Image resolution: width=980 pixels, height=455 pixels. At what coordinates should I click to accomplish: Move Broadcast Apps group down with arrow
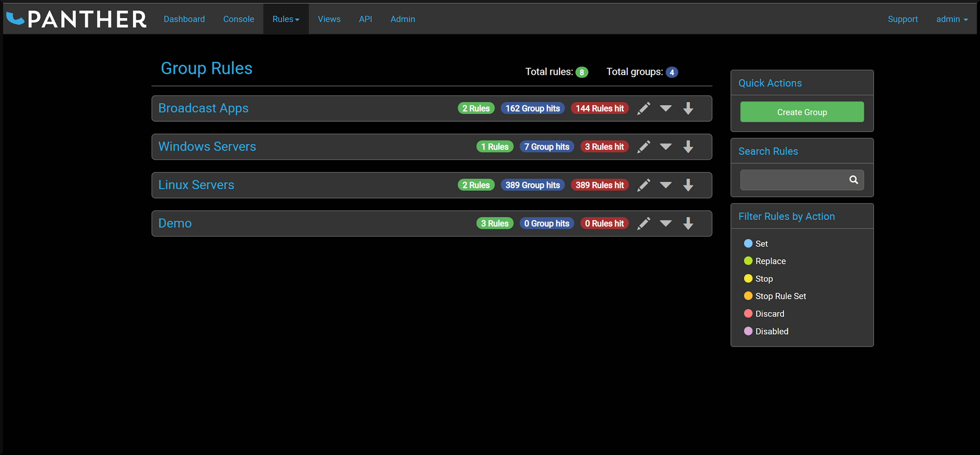click(x=688, y=108)
